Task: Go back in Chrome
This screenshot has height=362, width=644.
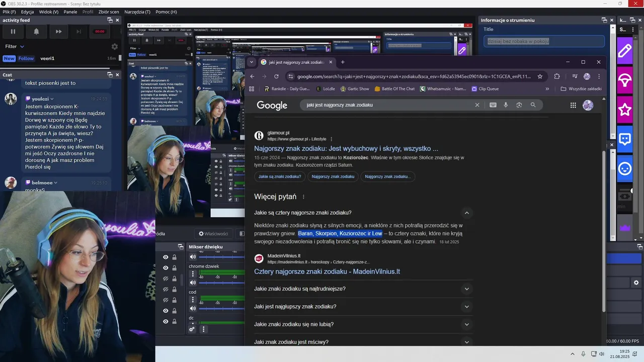Action: pos(253,76)
